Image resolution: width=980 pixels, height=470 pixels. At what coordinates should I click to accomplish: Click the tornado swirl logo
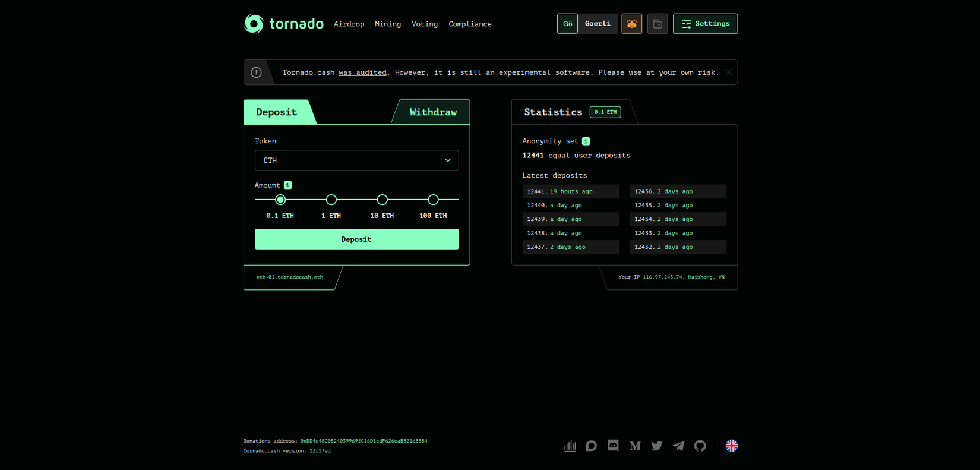click(x=254, y=24)
